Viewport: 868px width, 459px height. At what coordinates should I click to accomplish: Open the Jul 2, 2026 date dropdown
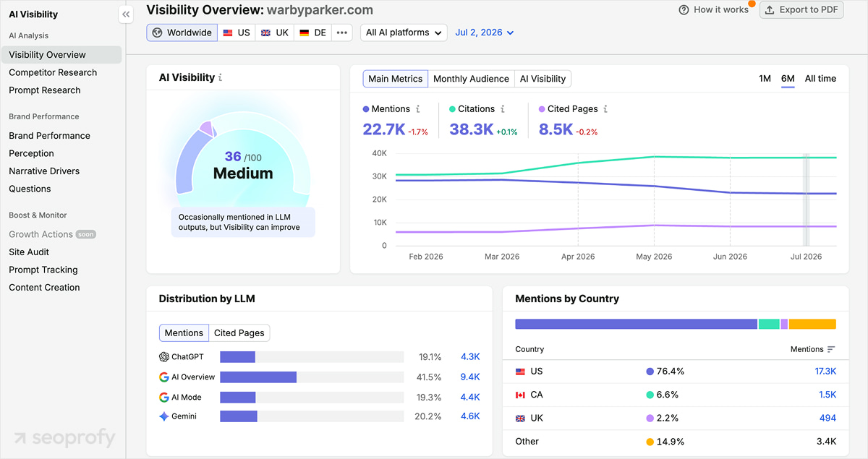(485, 33)
